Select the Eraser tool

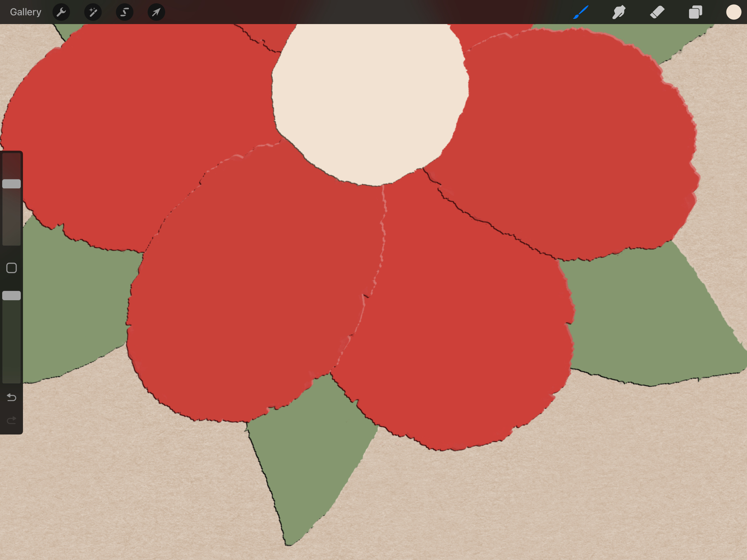point(657,12)
